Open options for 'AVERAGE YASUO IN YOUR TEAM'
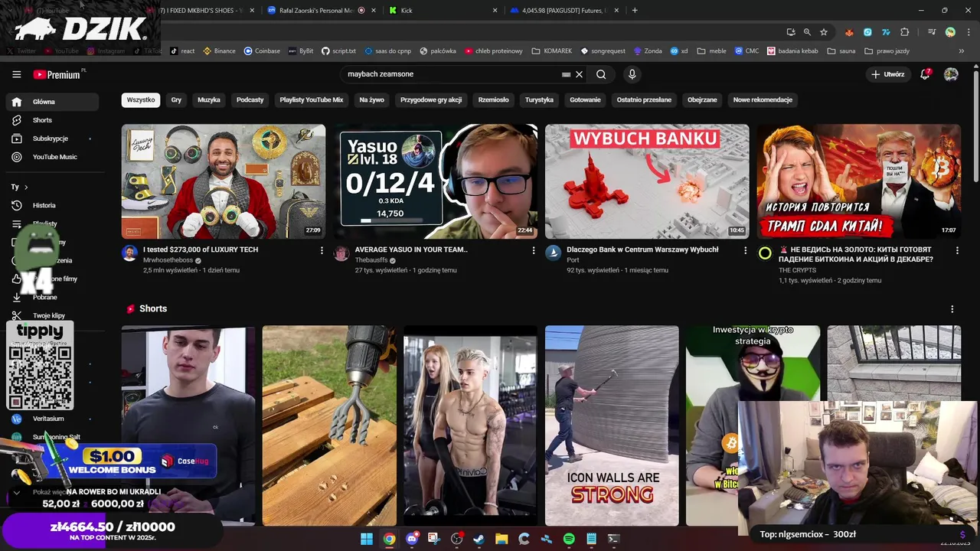Screen dimensions: 980x551 534,250
